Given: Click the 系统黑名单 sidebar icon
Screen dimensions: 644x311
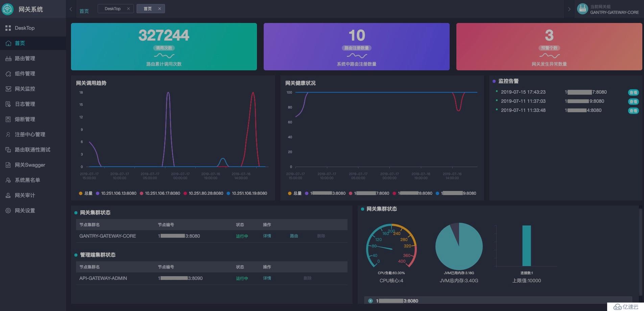Looking at the screenshot, I should pyautogui.click(x=8, y=180).
